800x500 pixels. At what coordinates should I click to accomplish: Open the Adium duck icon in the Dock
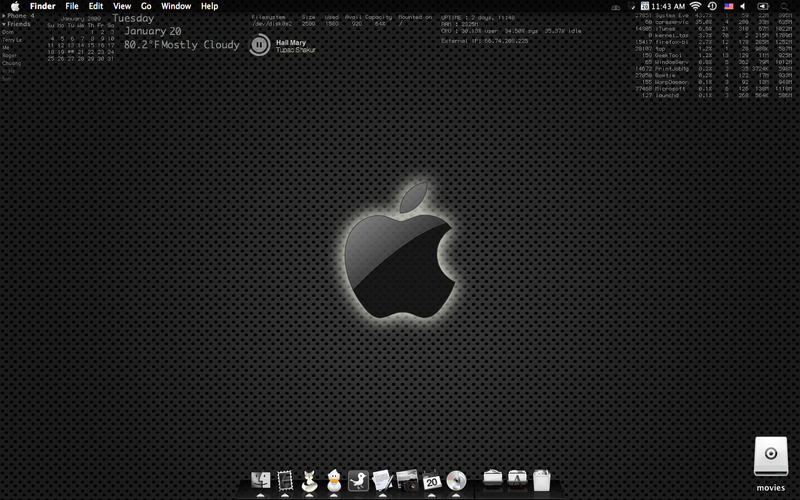334,480
